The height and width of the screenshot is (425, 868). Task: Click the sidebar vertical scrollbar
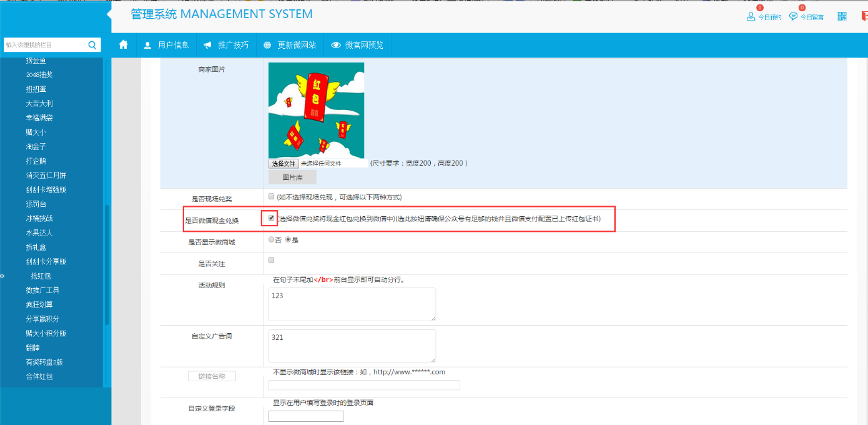click(107, 262)
